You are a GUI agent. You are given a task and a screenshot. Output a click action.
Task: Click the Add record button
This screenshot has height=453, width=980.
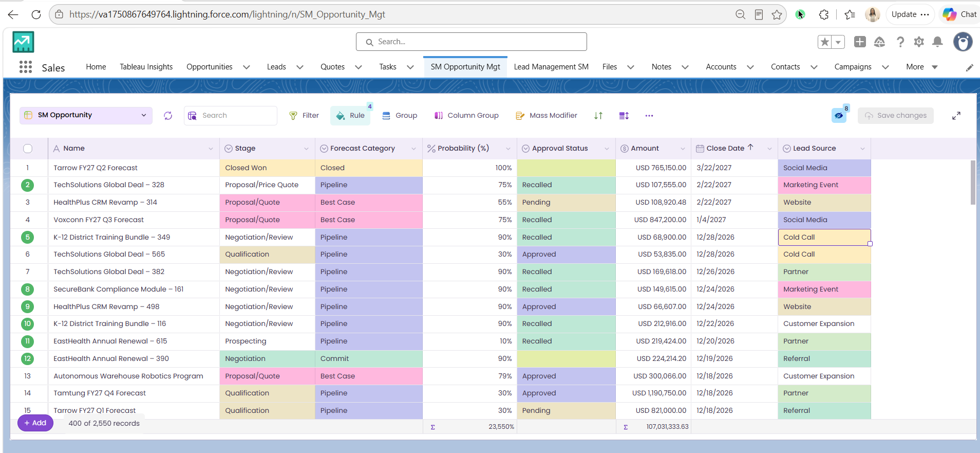[35, 423]
